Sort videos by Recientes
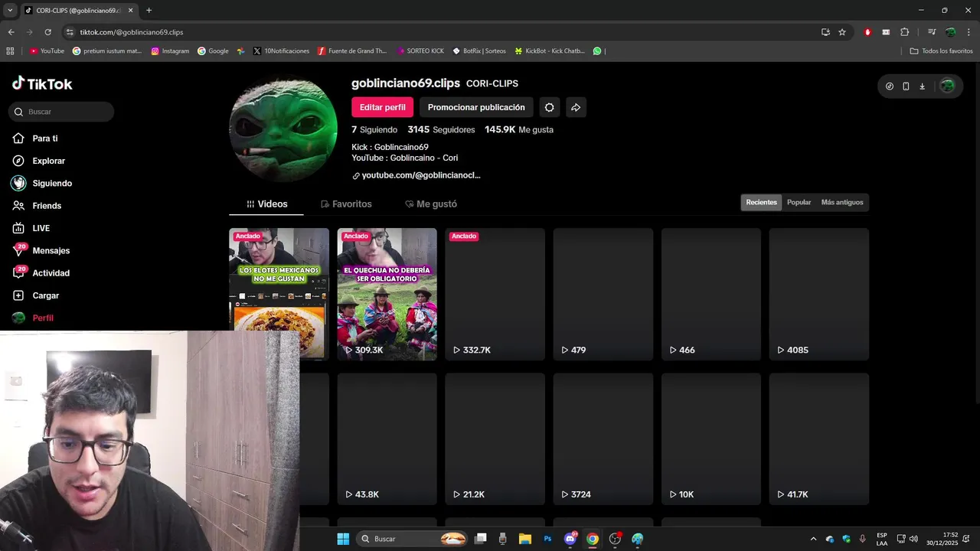980x551 pixels. 761,202
